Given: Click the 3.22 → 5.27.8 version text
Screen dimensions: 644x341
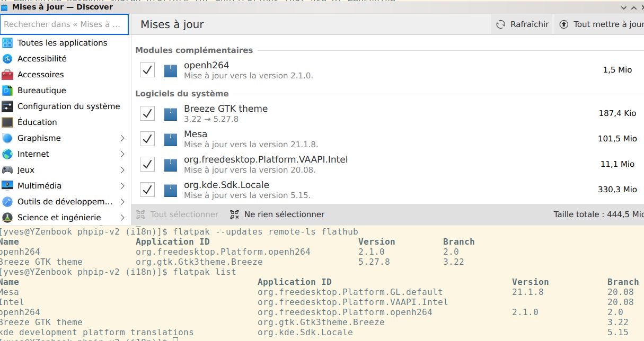Looking at the screenshot, I should pos(211,119).
